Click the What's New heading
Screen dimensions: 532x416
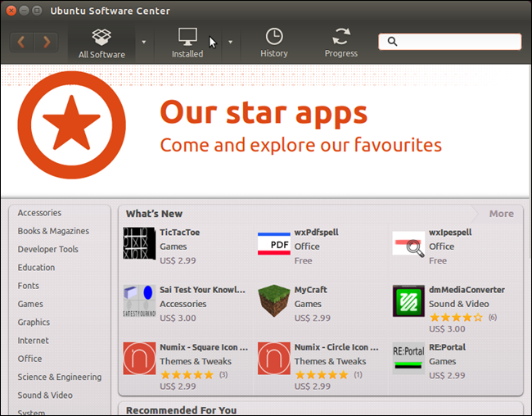click(154, 214)
